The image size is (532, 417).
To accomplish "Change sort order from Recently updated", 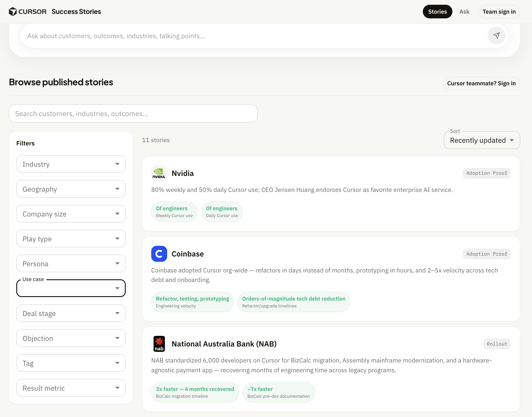I will pos(482,140).
